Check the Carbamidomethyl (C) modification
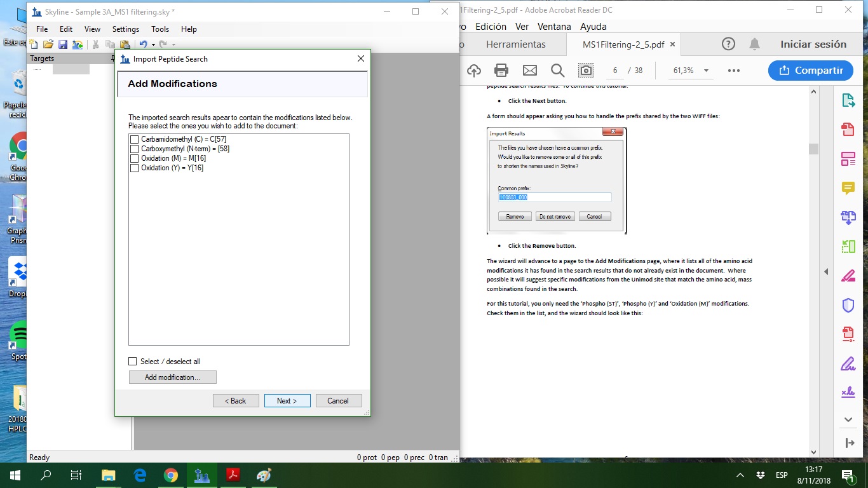The image size is (868, 488). (x=134, y=139)
